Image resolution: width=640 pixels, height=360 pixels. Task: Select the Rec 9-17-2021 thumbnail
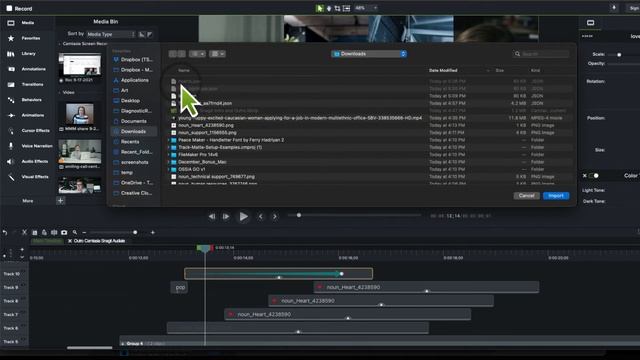pos(80,65)
